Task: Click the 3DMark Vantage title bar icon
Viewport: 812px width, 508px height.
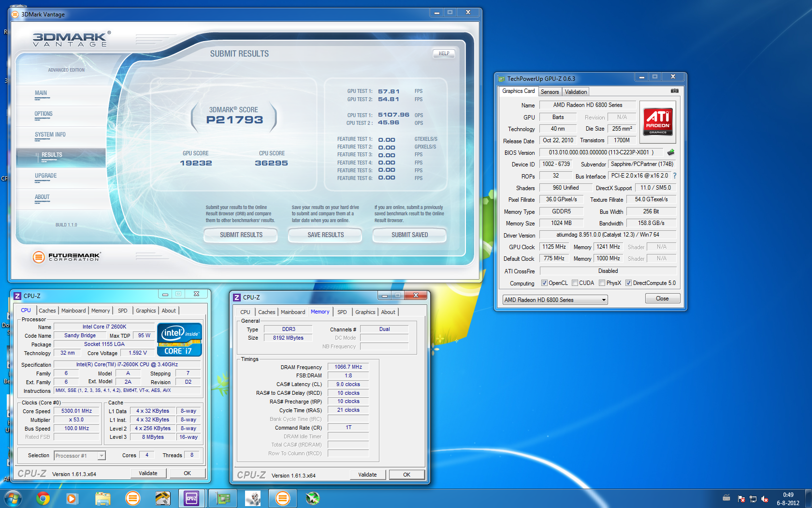Action: click(x=15, y=14)
